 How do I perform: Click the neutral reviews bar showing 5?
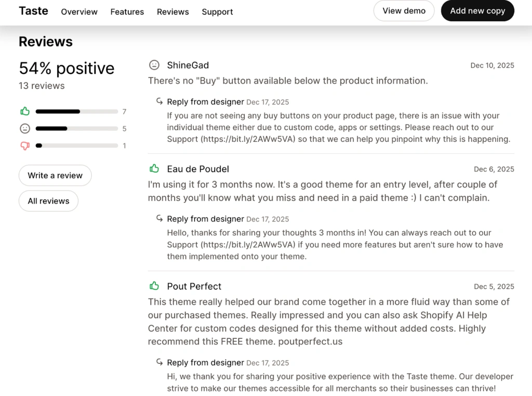[77, 128]
